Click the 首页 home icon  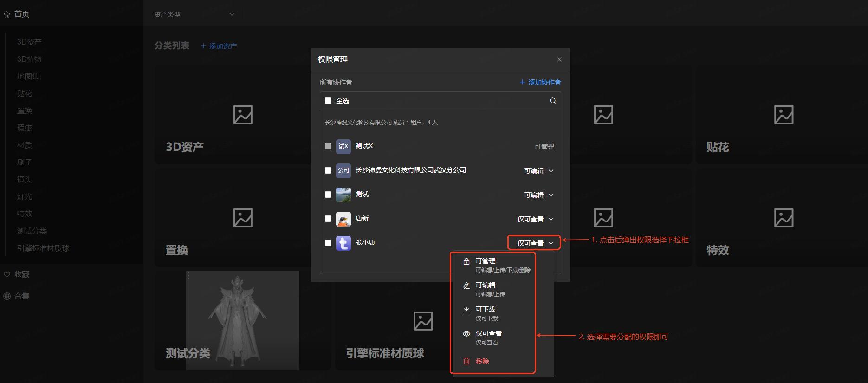7,14
